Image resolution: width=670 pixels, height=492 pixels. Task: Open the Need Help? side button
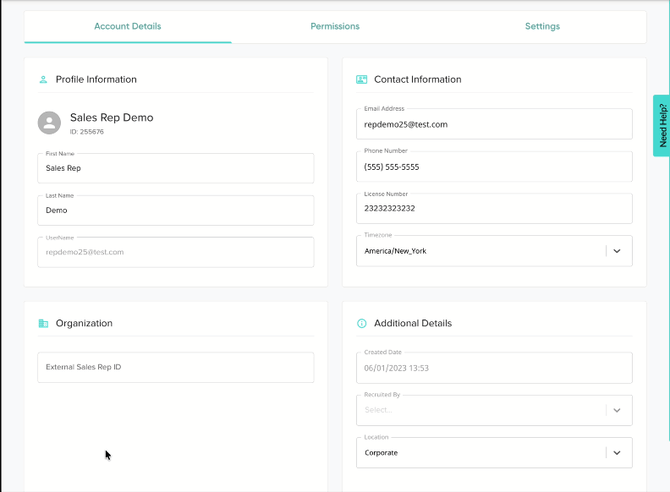point(662,126)
